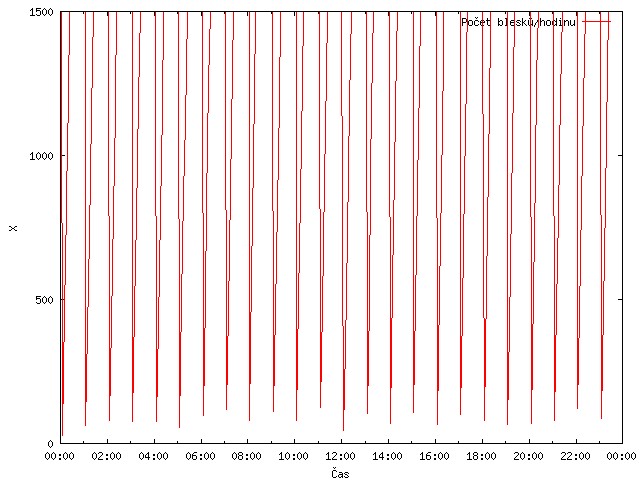This screenshot has height=480, width=640.
Task: Click the x-axis title 'Čas'
Action: [x=340, y=473]
